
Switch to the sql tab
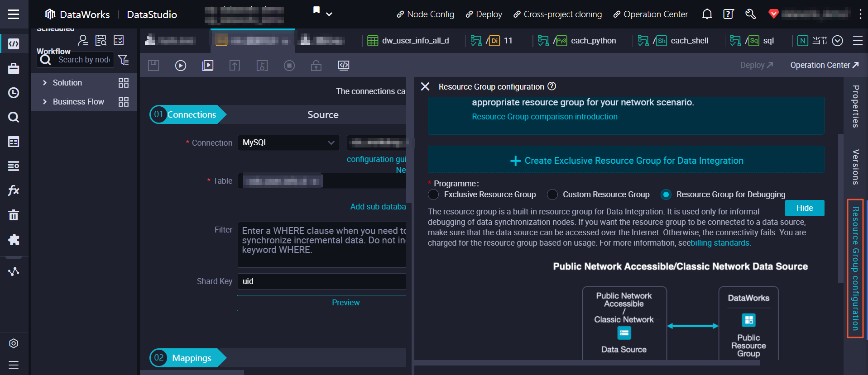752,41
